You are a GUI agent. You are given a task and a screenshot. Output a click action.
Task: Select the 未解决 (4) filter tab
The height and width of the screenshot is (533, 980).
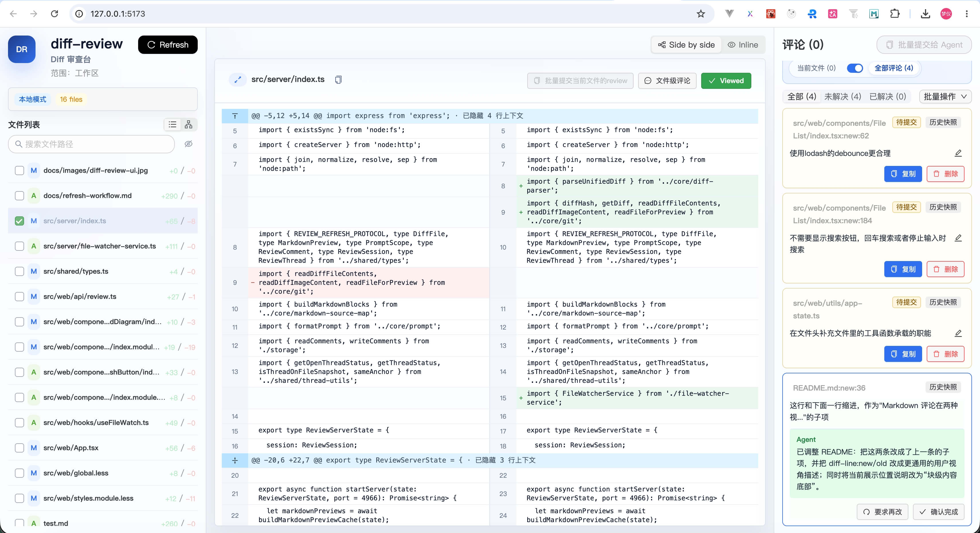[x=842, y=97]
